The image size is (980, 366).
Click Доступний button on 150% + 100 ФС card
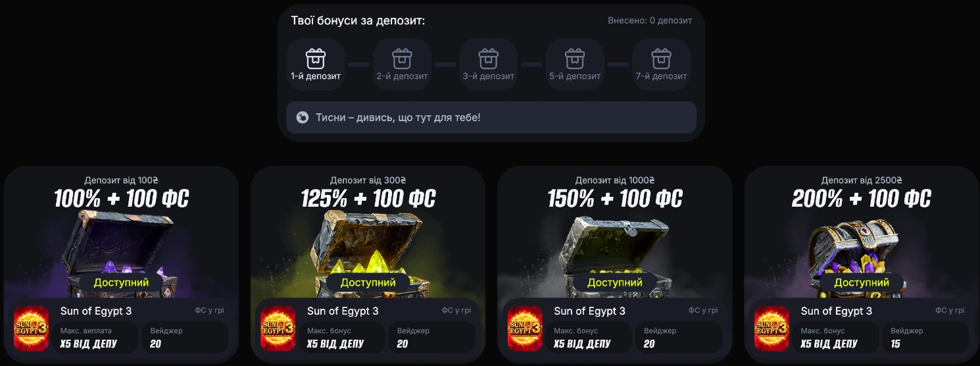[x=614, y=282]
